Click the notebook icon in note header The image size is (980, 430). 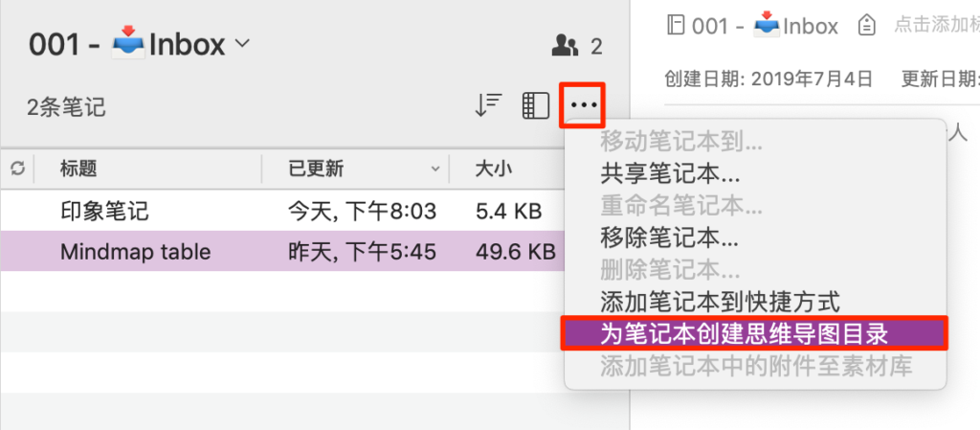tap(675, 26)
